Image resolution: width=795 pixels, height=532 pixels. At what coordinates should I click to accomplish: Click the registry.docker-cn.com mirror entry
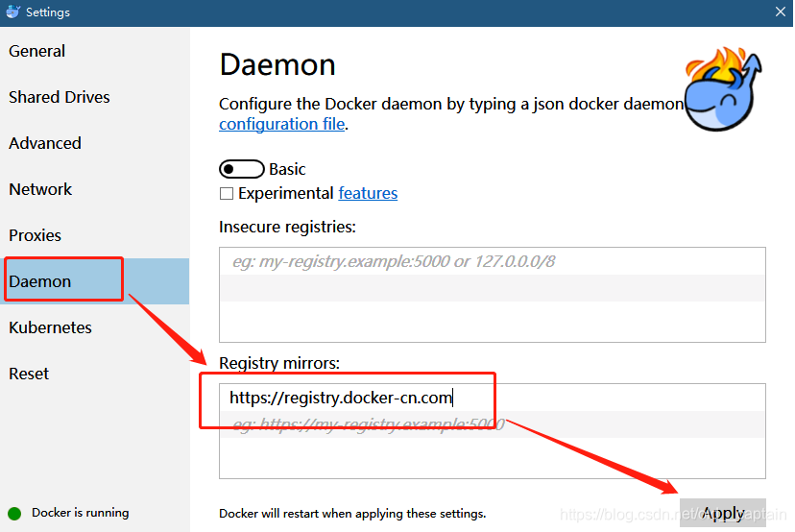493,398
